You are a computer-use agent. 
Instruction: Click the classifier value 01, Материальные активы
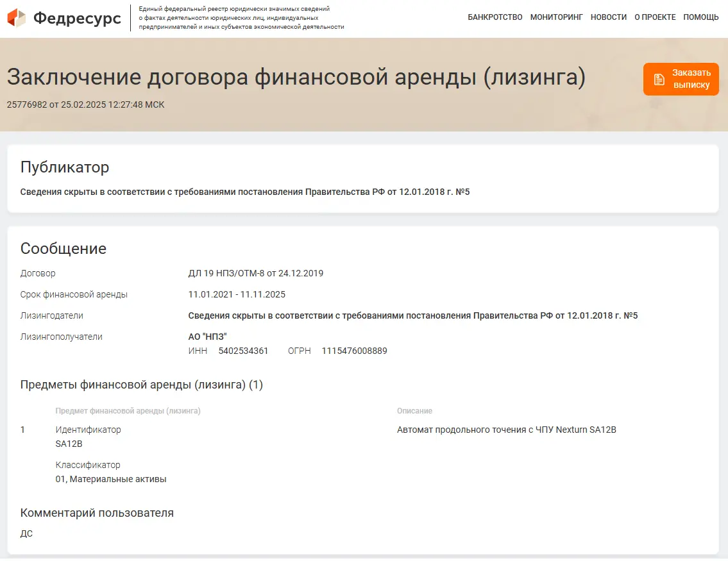(x=111, y=479)
